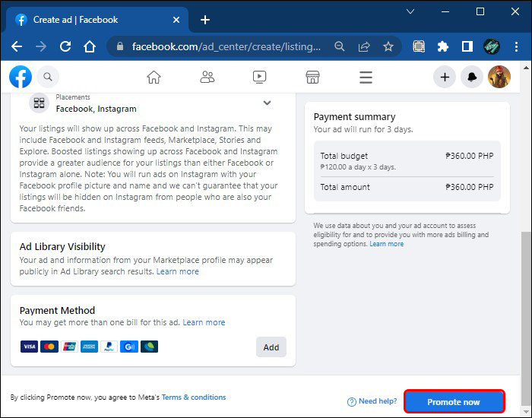Click the American Express logo

89,347
